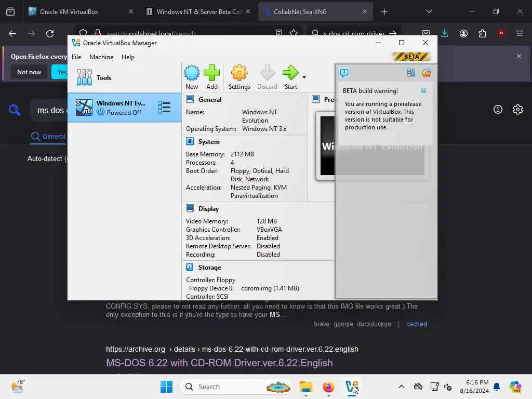
Task: Open the Firefox hamburger application menu
Action: point(520,33)
